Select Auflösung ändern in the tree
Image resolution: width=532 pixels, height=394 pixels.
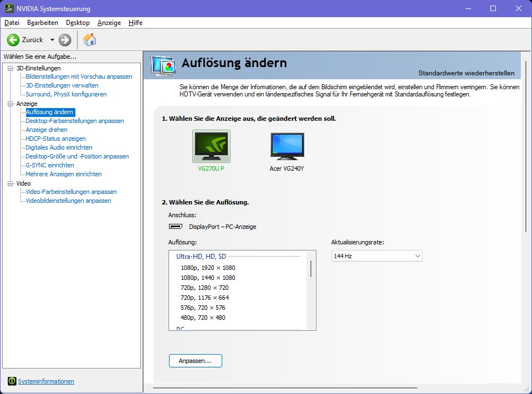tap(50, 112)
